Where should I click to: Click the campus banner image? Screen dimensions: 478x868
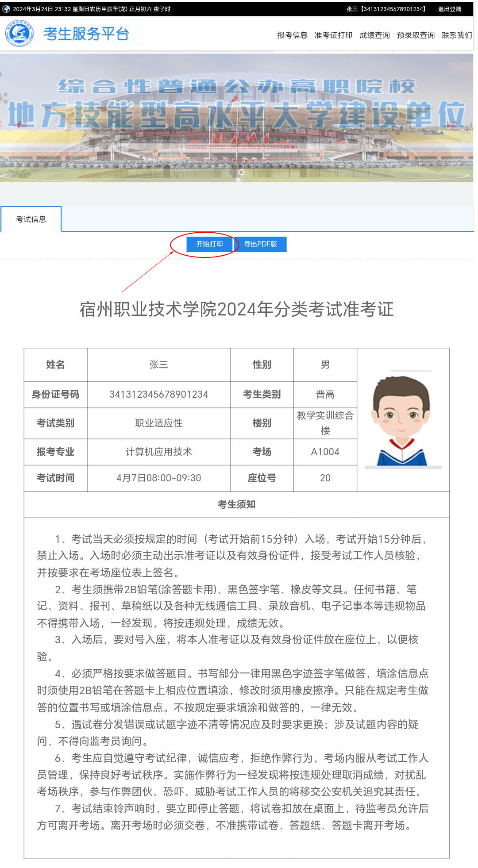click(x=236, y=118)
